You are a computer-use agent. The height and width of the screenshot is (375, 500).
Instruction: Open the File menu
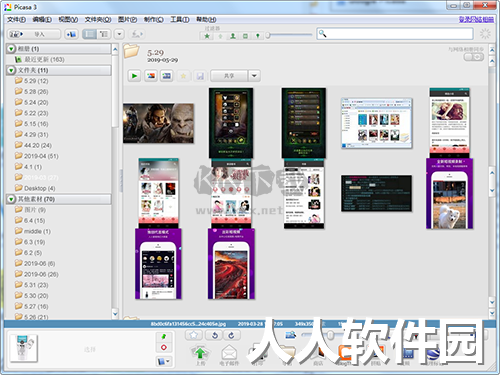(16, 20)
